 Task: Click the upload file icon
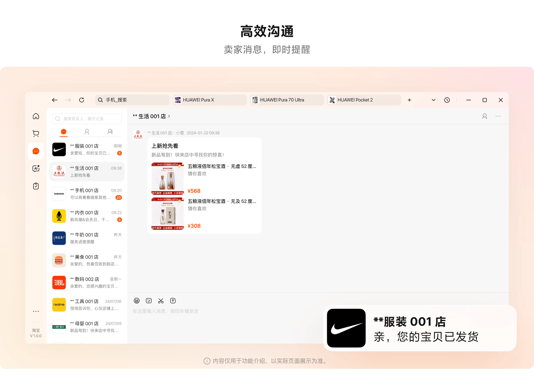coord(173,301)
